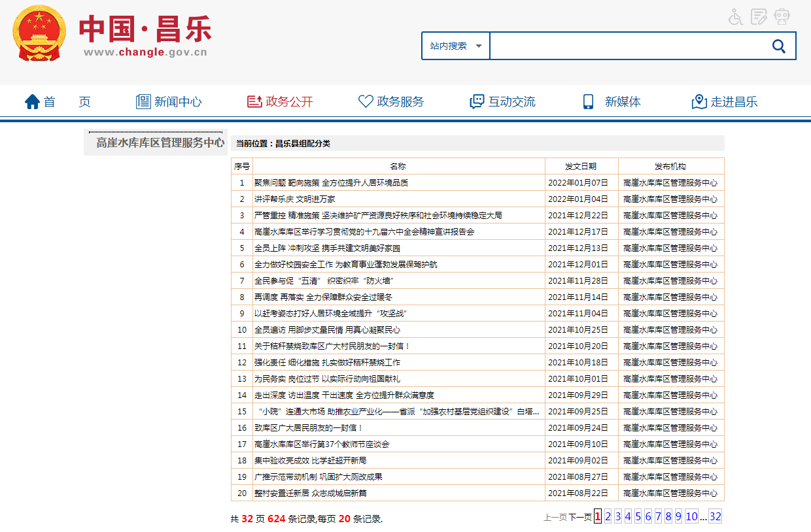Screen dimensions: 811x532
Task: Click the heart icon beside 政务服务
Action: [x=366, y=102]
